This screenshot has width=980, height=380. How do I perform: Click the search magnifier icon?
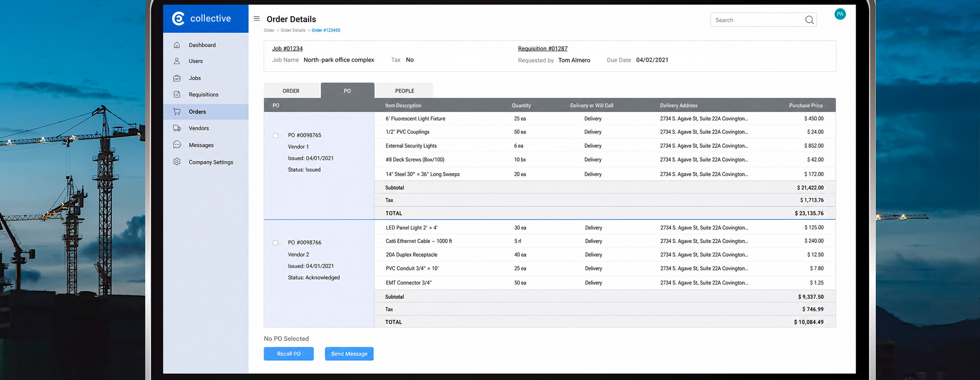pos(809,20)
